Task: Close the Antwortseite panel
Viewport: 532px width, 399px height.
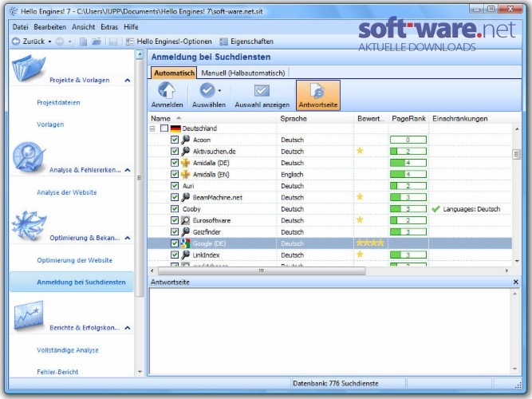Action: click(516, 282)
